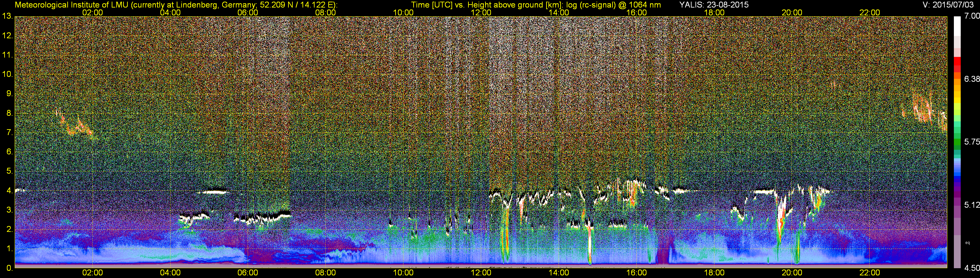Click the 11. height axis label
980x278 pixels.
tap(8, 55)
